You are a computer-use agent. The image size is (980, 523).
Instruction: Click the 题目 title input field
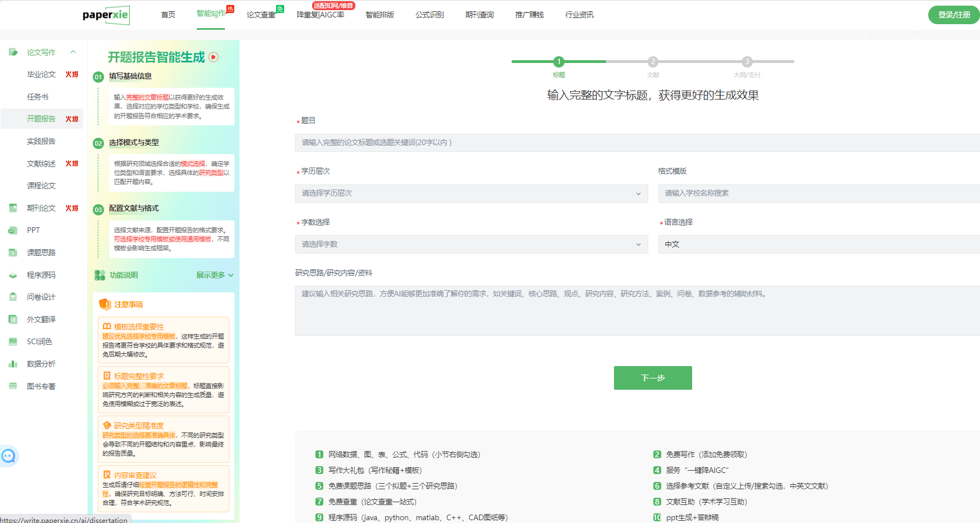[x=635, y=143]
